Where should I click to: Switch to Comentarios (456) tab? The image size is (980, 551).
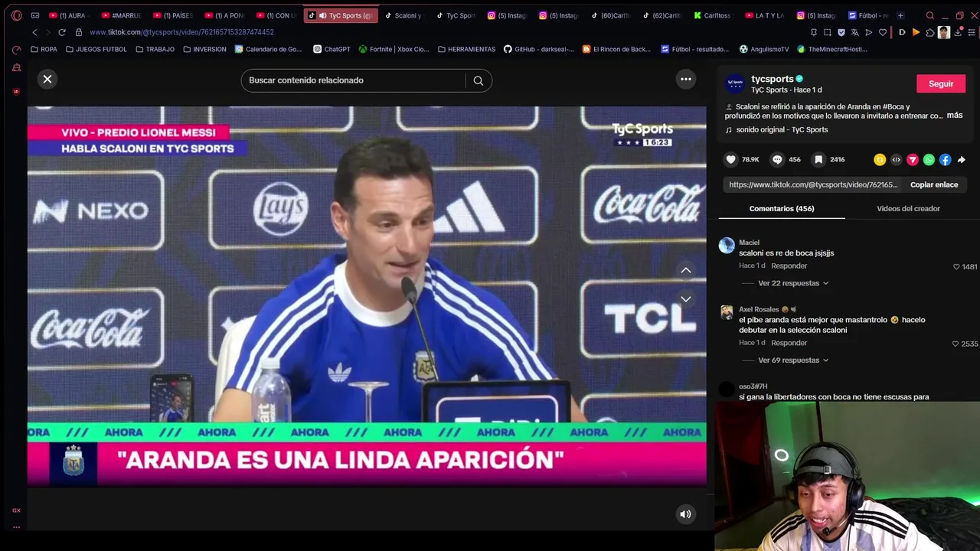pyautogui.click(x=782, y=209)
